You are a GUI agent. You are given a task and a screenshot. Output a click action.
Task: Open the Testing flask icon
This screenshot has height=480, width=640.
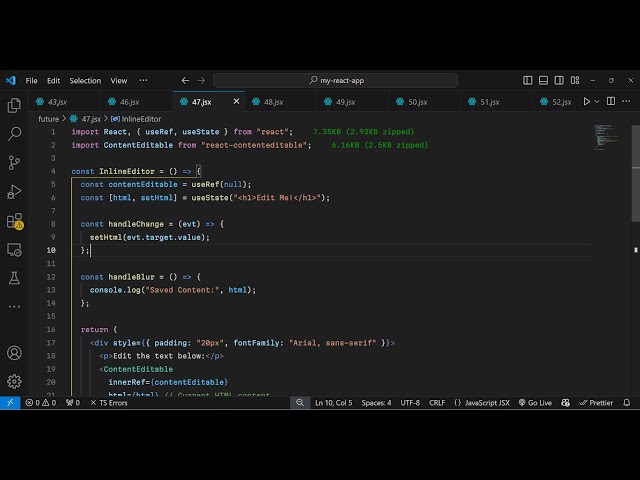click(x=14, y=278)
